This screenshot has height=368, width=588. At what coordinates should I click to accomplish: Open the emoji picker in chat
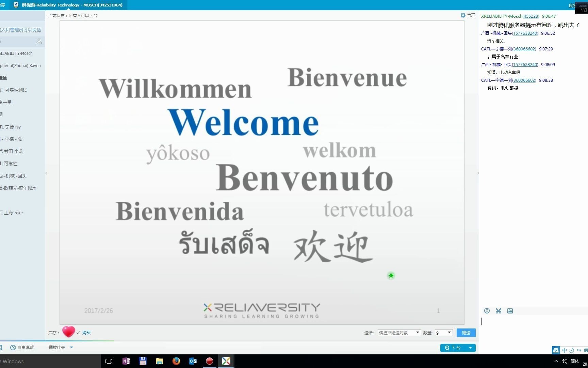pyautogui.click(x=487, y=311)
